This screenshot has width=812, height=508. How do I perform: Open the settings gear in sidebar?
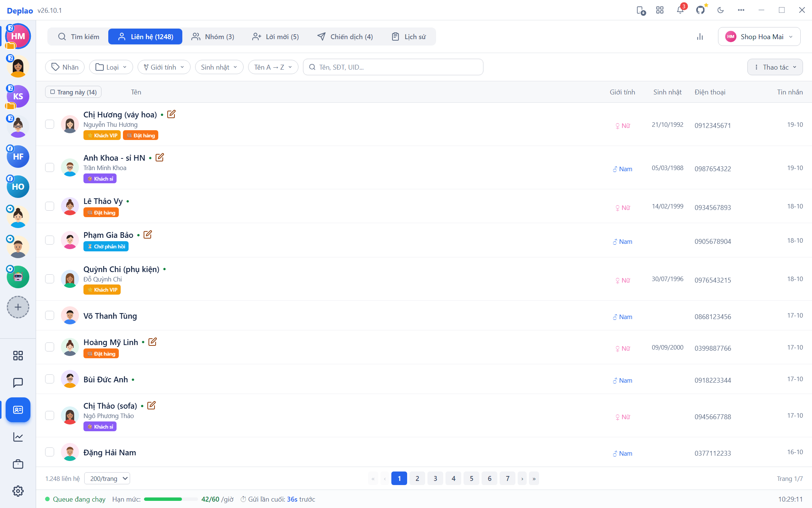(x=18, y=491)
